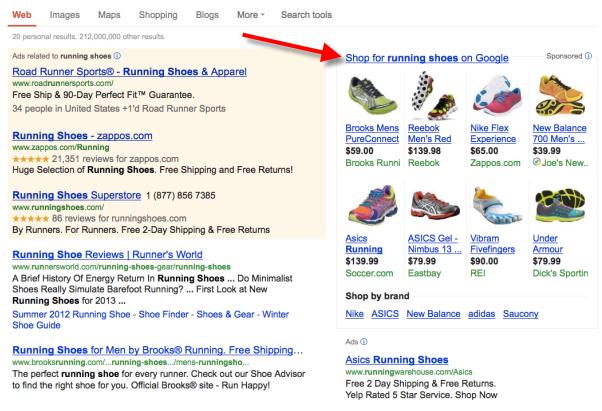Click the star rating for zappos.com reviews
The width and height of the screenshot is (602, 411).
pyautogui.click(x=31, y=159)
